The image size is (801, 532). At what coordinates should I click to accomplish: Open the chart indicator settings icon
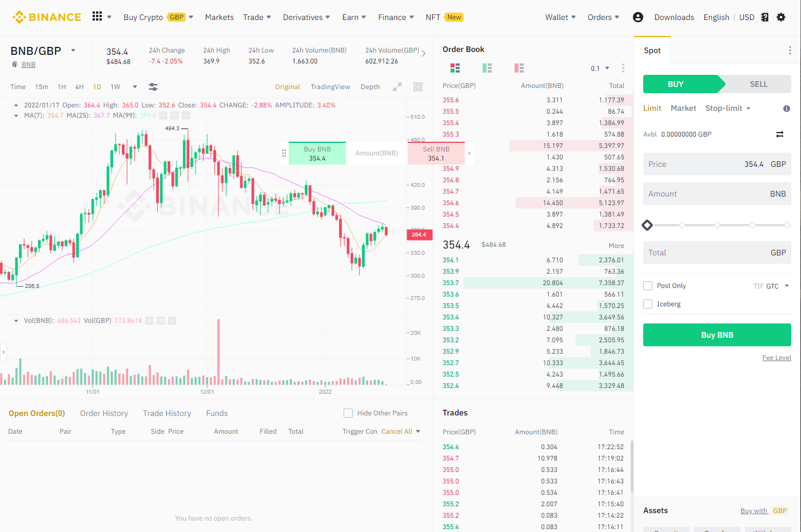point(153,86)
